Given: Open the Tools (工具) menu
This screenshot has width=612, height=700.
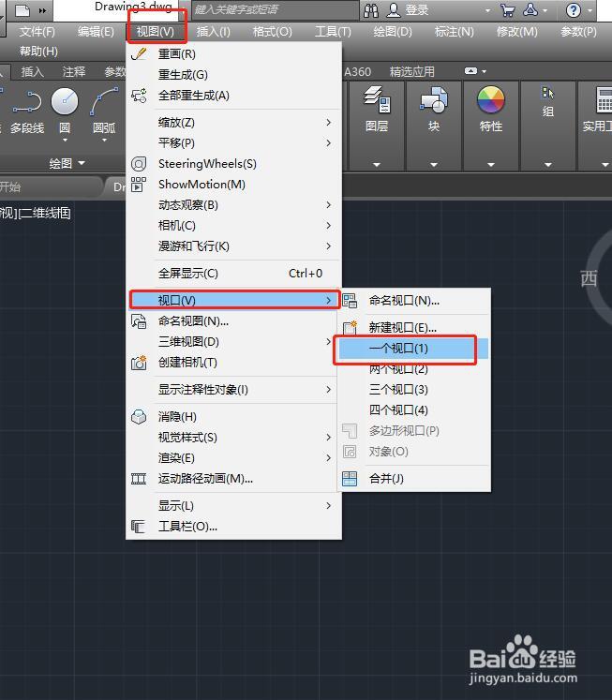Looking at the screenshot, I should tap(333, 32).
